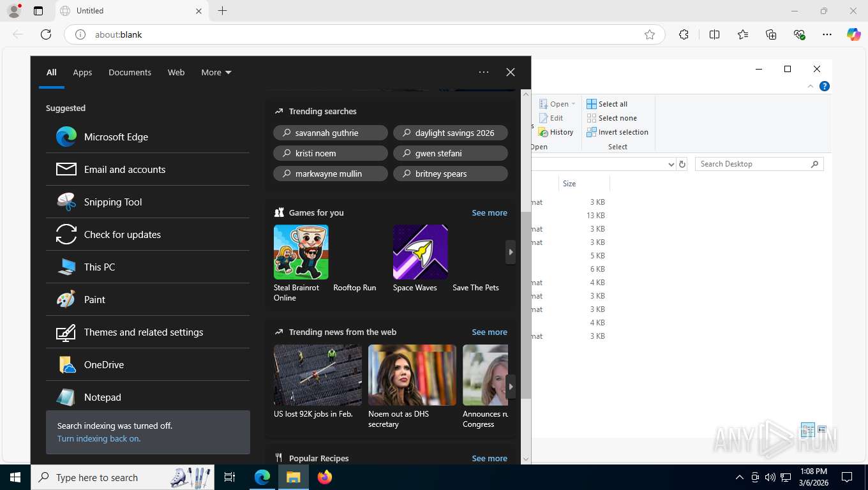The image size is (868, 490).
Task: Show next news stories with the arrow
Action: pyautogui.click(x=511, y=387)
